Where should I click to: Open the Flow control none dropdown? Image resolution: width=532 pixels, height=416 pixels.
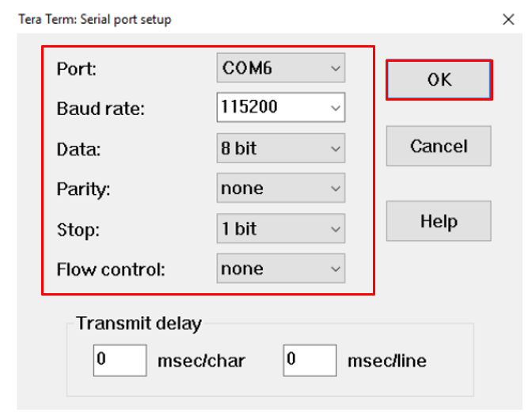point(281,269)
